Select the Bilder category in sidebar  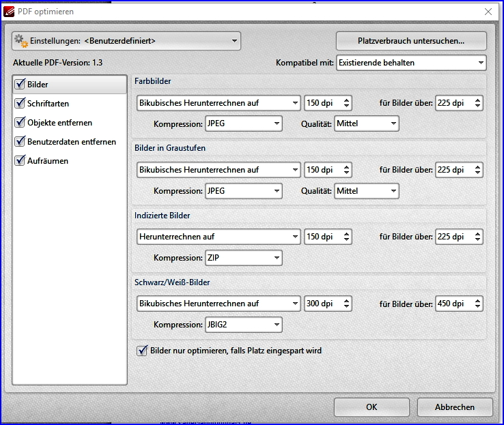pyautogui.click(x=70, y=85)
